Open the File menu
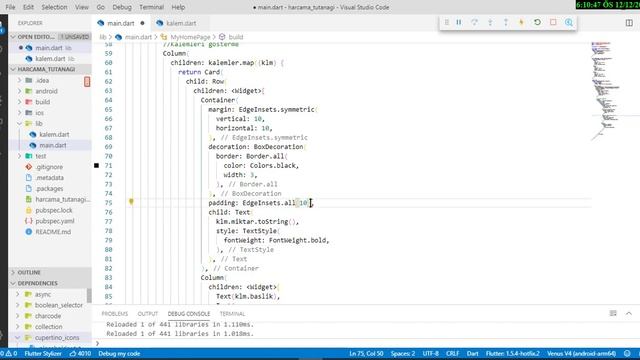Image resolution: width=640 pixels, height=360 pixels. pos(10,7)
